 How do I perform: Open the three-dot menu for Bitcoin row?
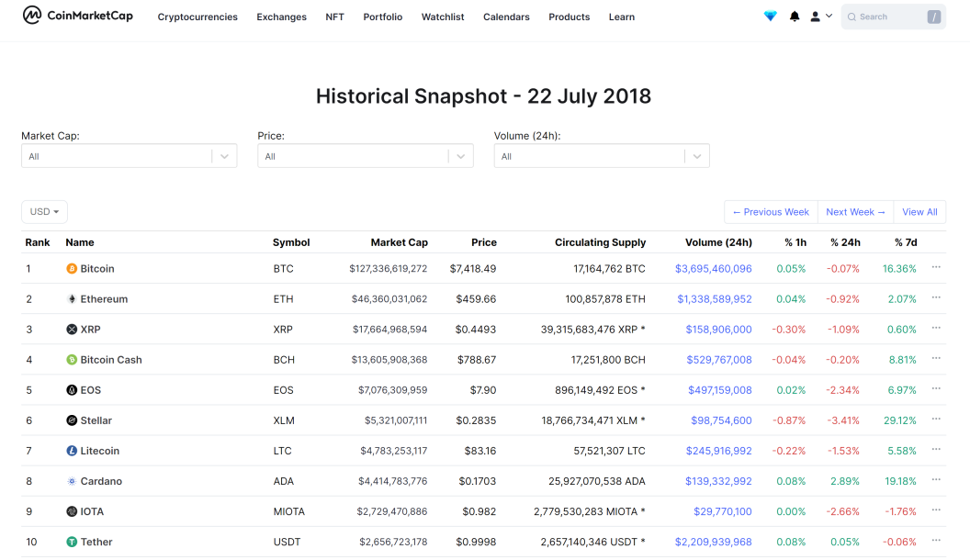pyautogui.click(x=936, y=268)
